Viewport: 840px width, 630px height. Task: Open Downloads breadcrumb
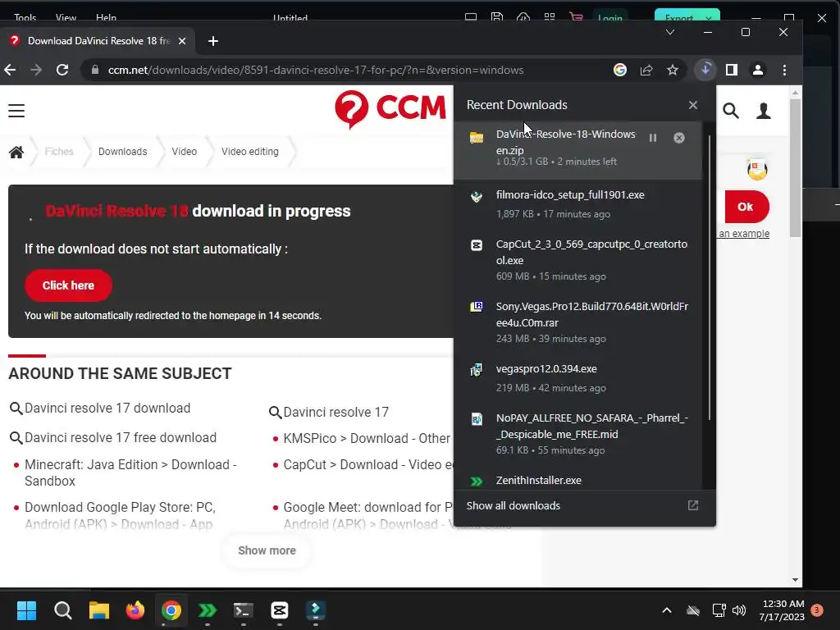(x=123, y=152)
